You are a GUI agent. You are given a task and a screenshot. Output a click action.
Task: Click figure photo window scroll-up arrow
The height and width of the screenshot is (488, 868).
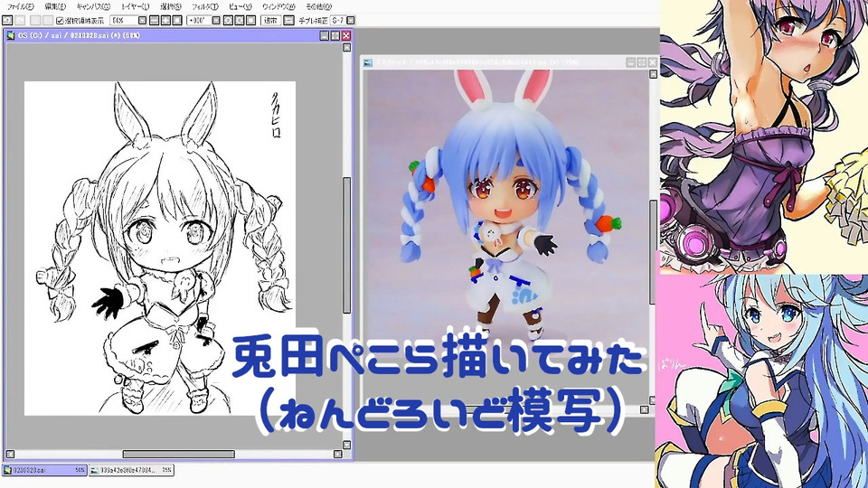(653, 74)
